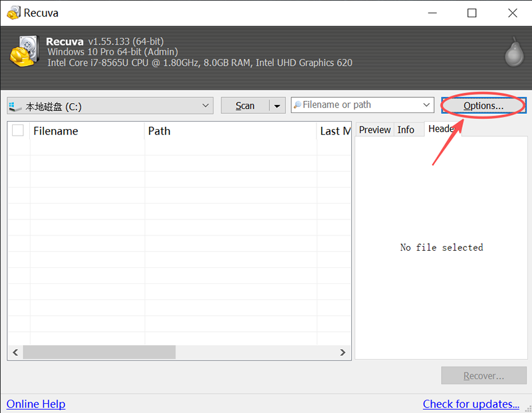
Task: Click the horizontal scrollbar thumb in file list
Action: point(99,352)
